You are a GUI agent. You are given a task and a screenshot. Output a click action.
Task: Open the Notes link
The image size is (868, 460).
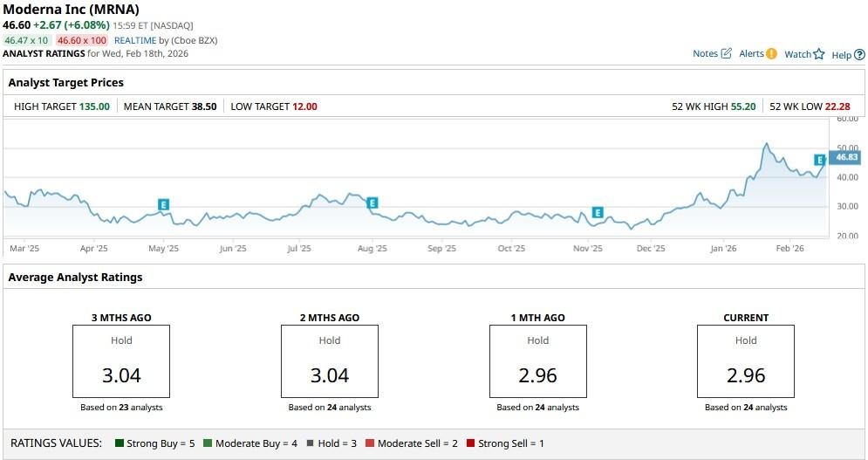[705, 53]
